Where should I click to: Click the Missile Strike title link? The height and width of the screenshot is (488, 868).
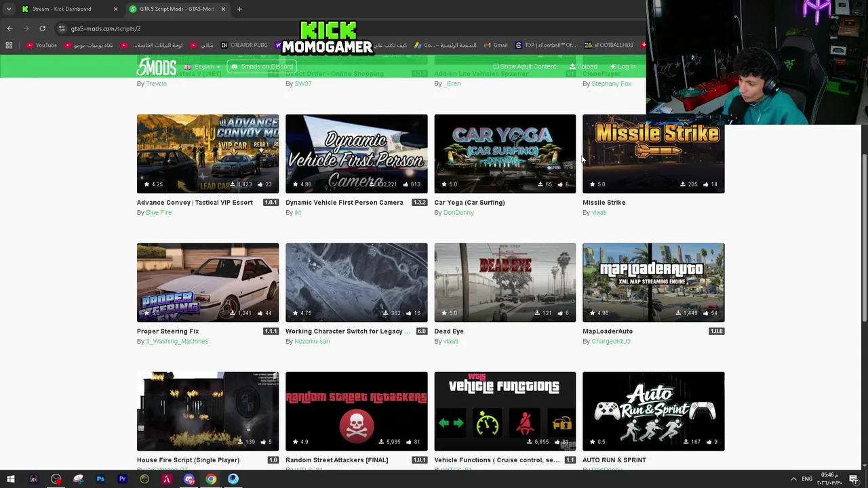[604, 203]
